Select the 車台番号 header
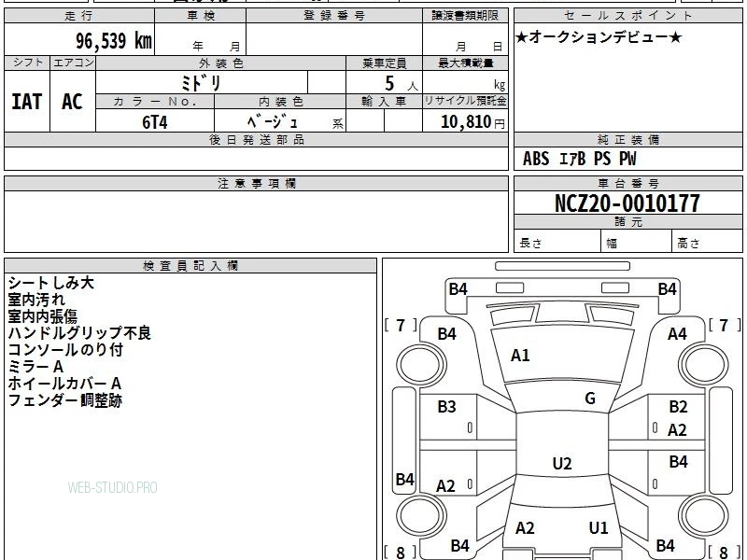 pyautogui.click(x=627, y=183)
